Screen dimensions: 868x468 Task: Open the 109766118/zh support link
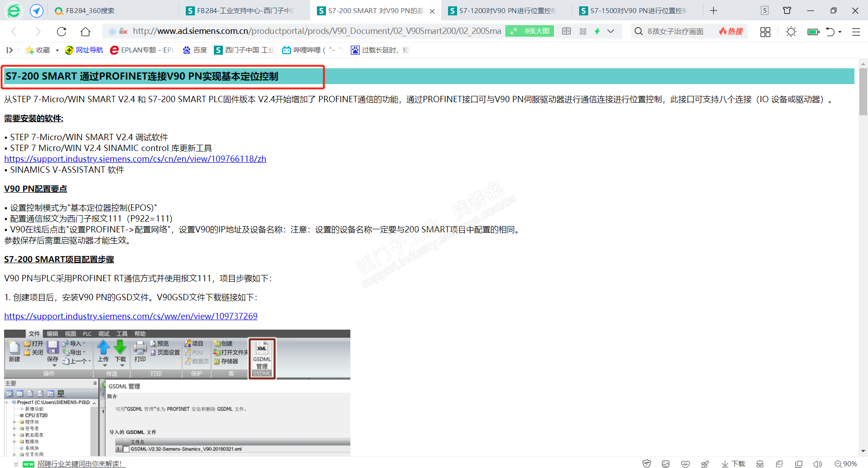(x=135, y=159)
